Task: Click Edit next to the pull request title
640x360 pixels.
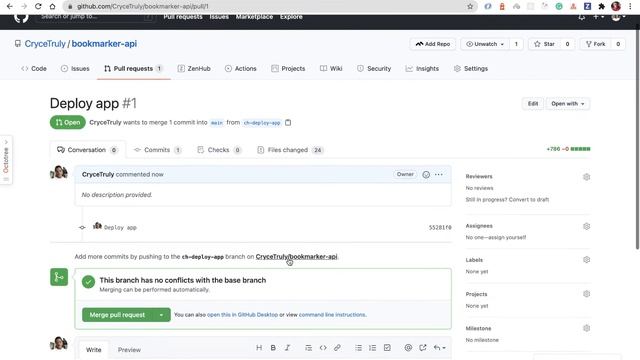Action: click(x=533, y=104)
